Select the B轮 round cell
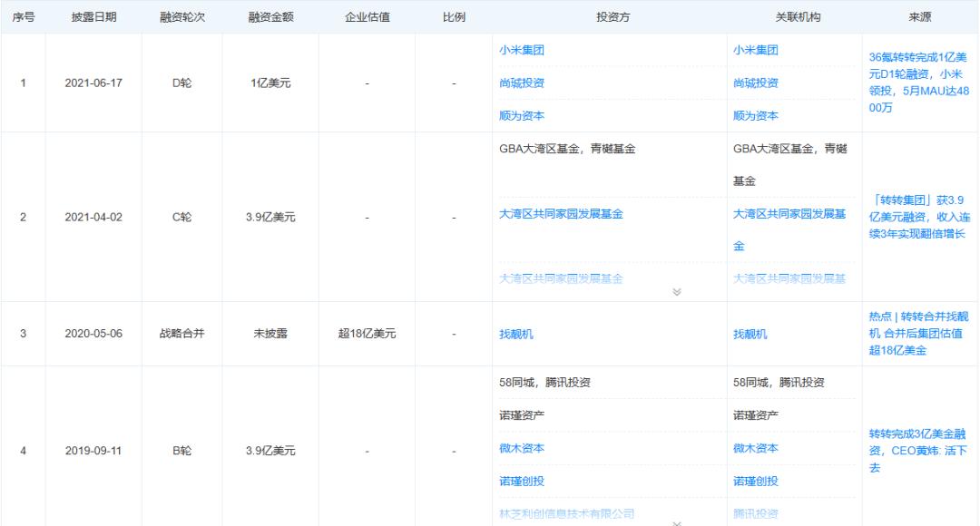The width and height of the screenshot is (980, 526). click(x=181, y=451)
